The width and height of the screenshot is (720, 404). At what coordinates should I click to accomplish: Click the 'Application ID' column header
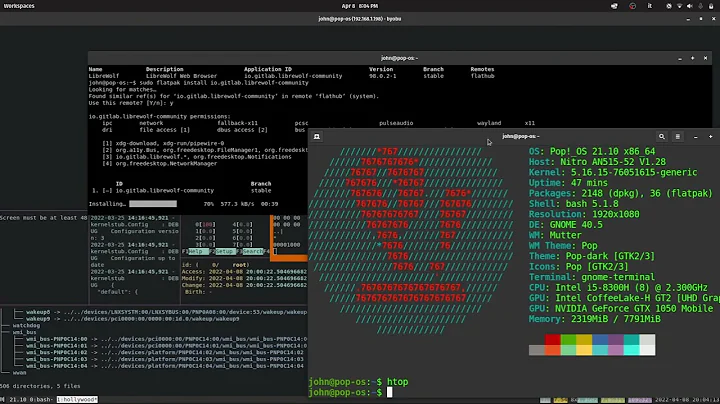[x=268, y=69]
